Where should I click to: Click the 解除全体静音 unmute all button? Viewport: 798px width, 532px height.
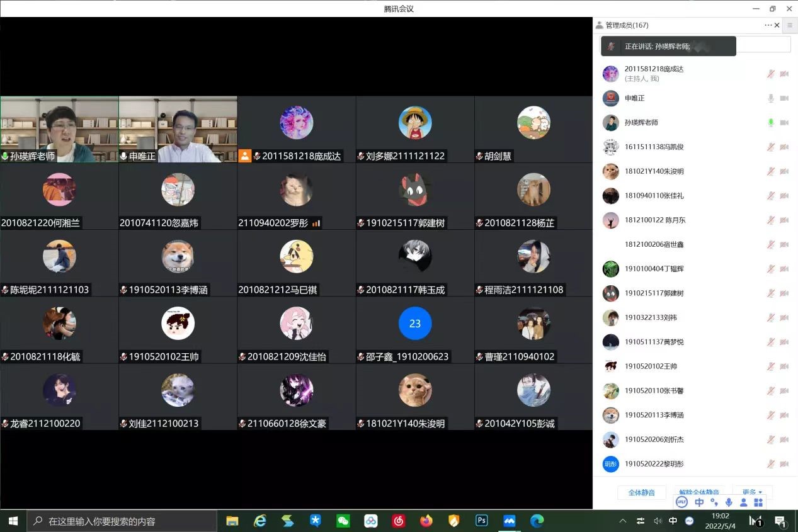click(x=698, y=492)
